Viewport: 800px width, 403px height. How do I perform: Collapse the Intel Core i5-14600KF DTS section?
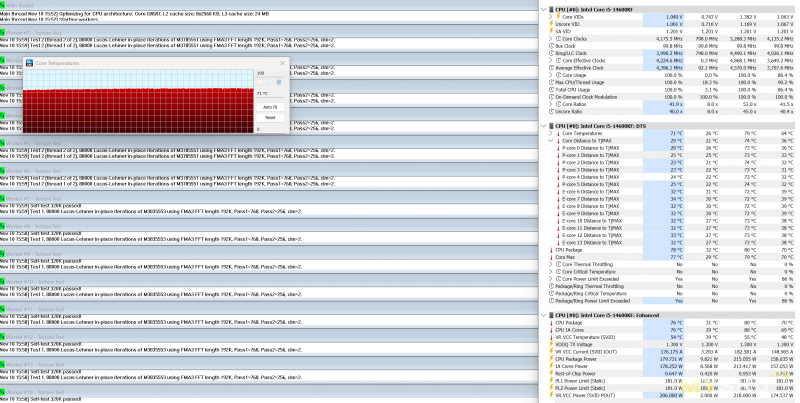(x=542, y=126)
